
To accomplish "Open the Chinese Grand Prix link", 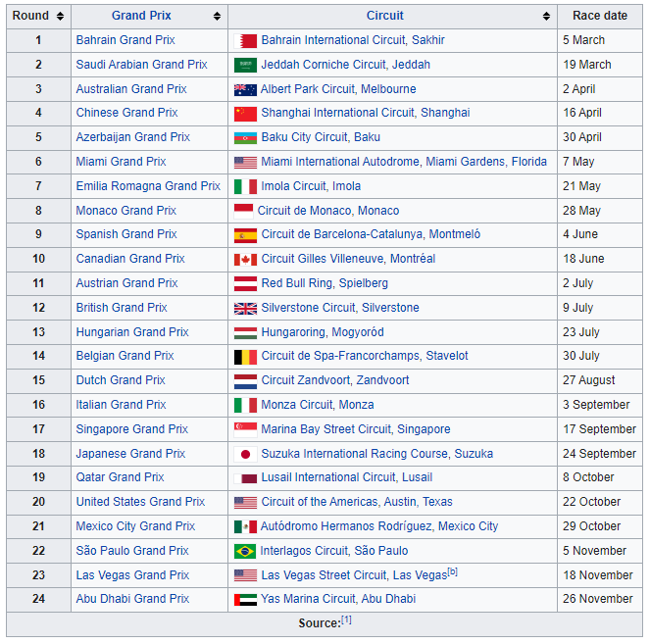I will tap(126, 113).
